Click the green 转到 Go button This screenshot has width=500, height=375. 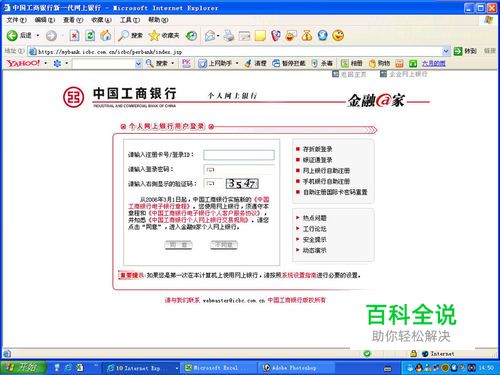tap(465, 51)
